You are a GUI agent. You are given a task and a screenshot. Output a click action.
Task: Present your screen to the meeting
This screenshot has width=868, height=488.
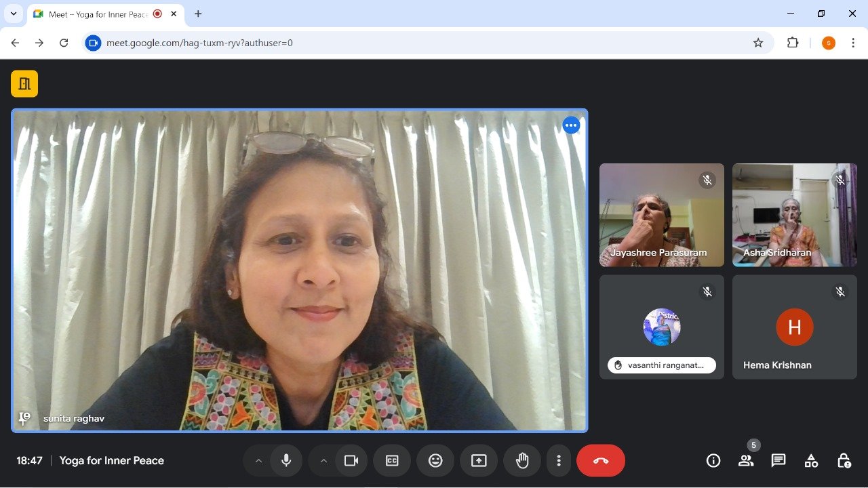coord(479,460)
